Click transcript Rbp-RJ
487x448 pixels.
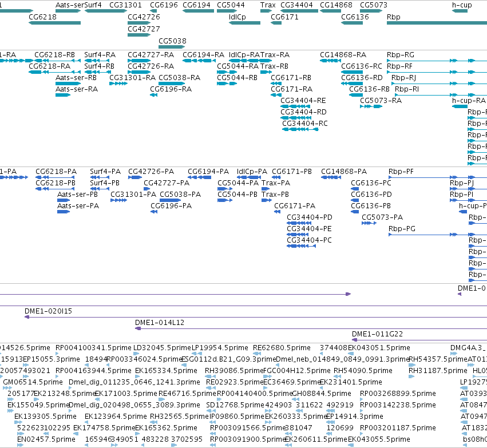(x=439, y=84)
